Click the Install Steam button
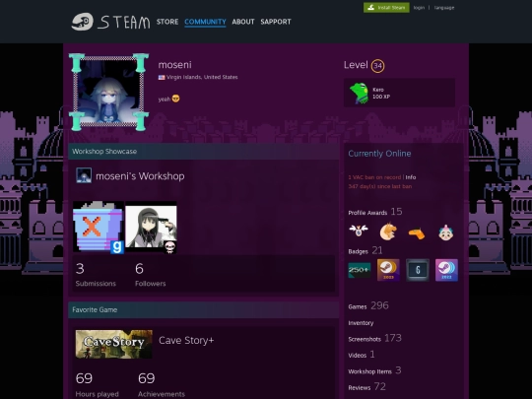Screen dimensions: 532x399 (x=386, y=8)
